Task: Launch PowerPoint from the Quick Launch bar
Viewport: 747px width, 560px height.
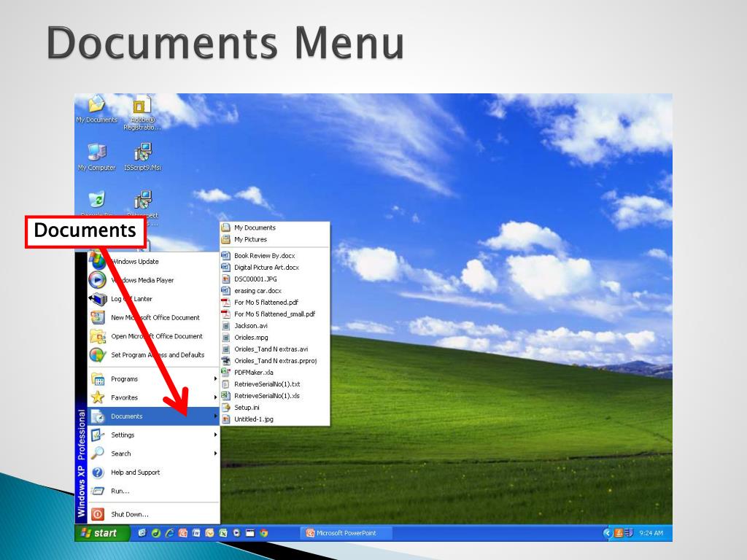Action: (x=182, y=533)
